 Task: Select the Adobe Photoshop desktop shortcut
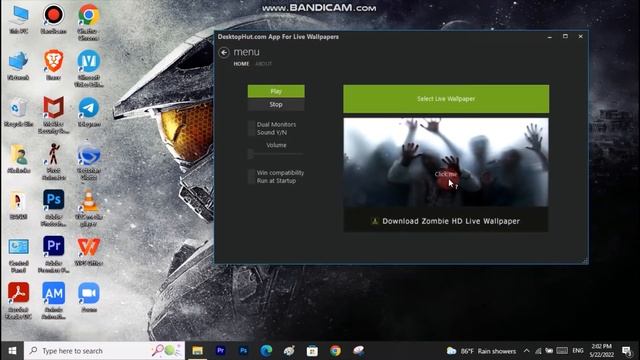click(53, 208)
